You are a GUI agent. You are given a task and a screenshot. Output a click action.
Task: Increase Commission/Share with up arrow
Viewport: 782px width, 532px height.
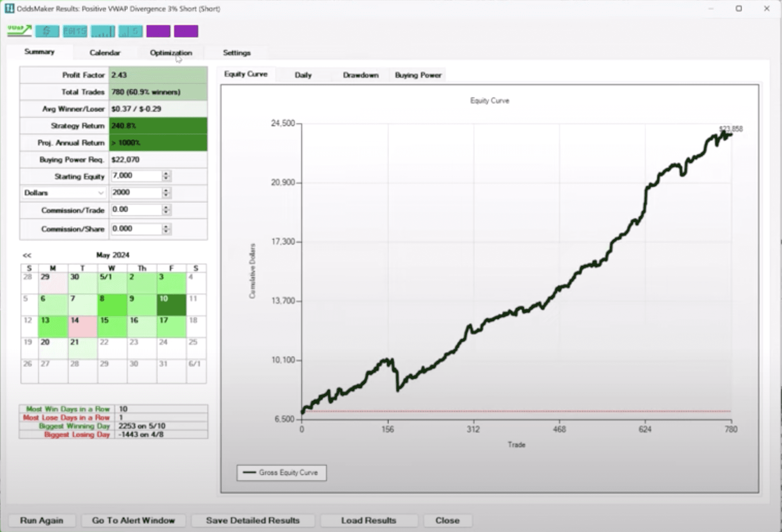tap(166, 226)
